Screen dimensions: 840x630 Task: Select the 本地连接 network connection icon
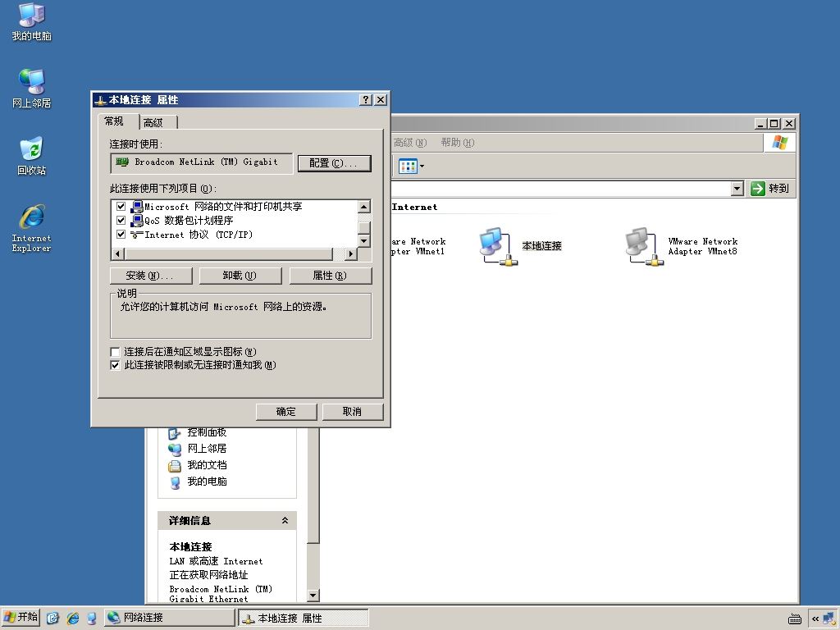coord(498,246)
